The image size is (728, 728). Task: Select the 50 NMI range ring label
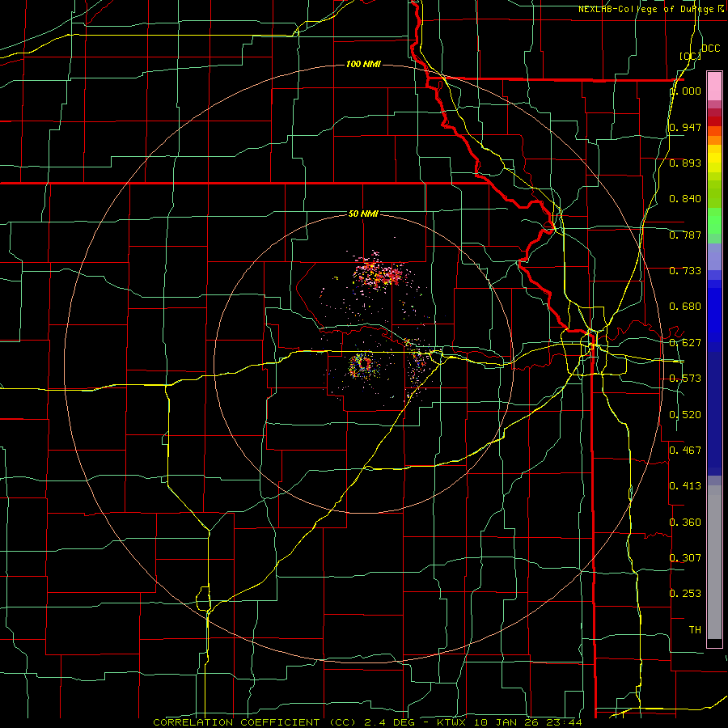[x=363, y=214]
